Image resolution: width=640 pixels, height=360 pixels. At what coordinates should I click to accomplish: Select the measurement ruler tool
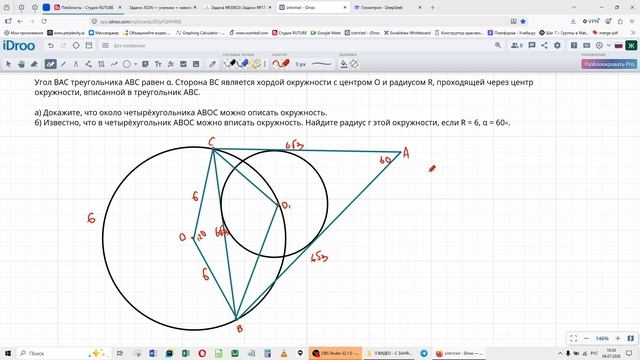[x=101, y=64]
